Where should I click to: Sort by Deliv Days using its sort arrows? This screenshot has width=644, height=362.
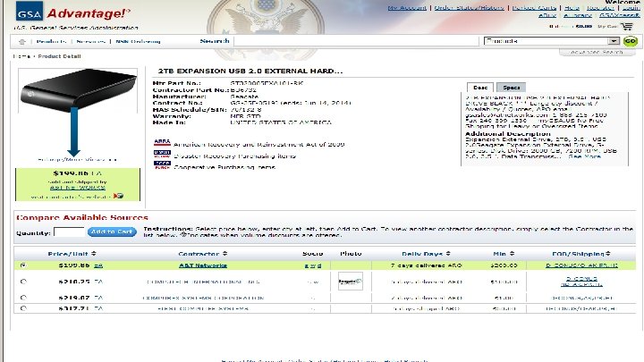click(x=448, y=254)
